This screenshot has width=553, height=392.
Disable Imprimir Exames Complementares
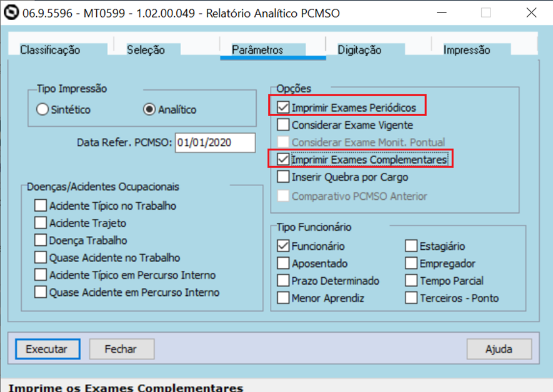click(x=281, y=160)
